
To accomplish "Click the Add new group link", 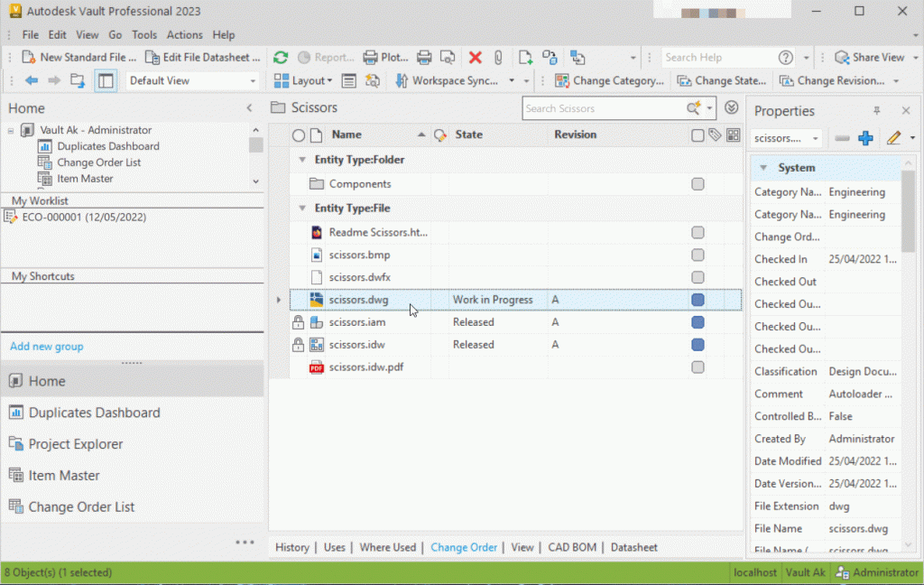I will pos(47,347).
